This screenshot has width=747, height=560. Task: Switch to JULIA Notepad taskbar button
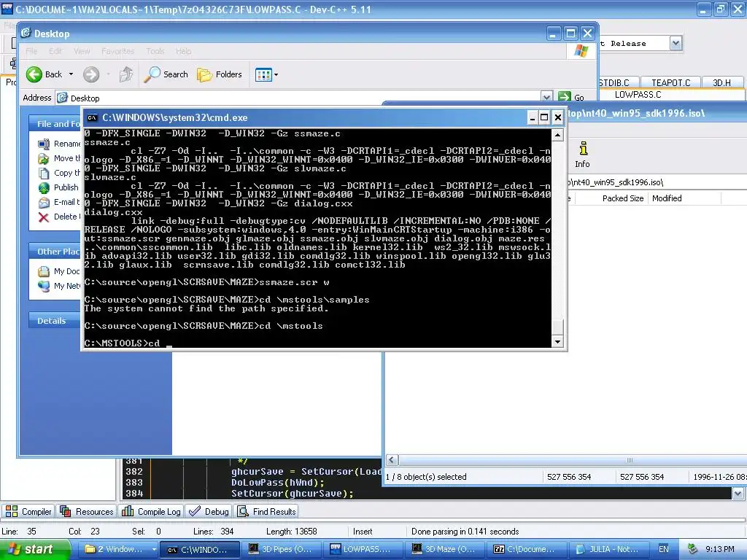pyautogui.click(x=608, y=549)
